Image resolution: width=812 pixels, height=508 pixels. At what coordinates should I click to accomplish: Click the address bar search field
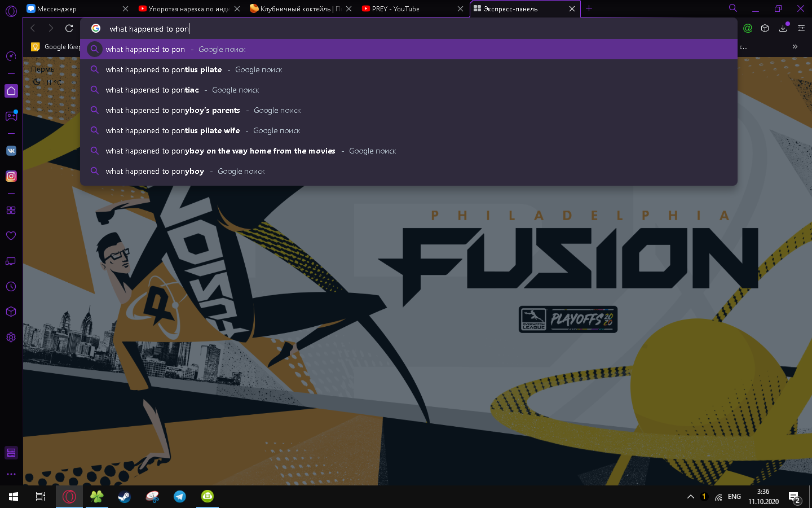395,29
